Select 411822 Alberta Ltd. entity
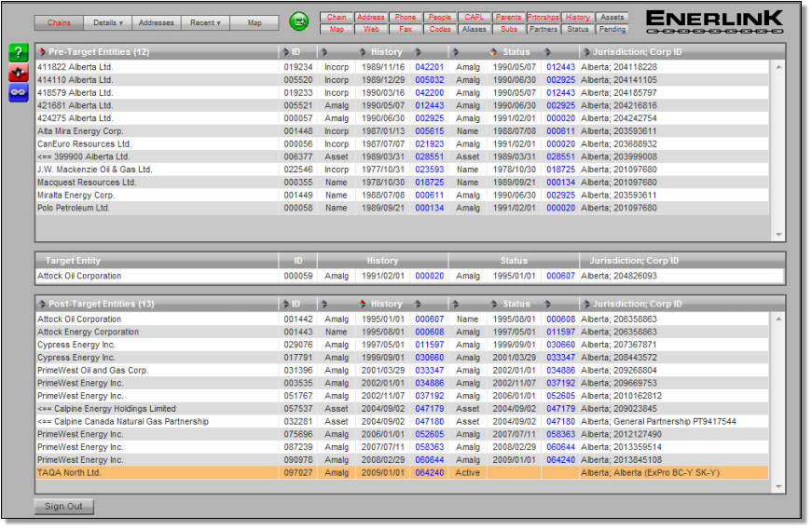812x530 pixels. 76,67
